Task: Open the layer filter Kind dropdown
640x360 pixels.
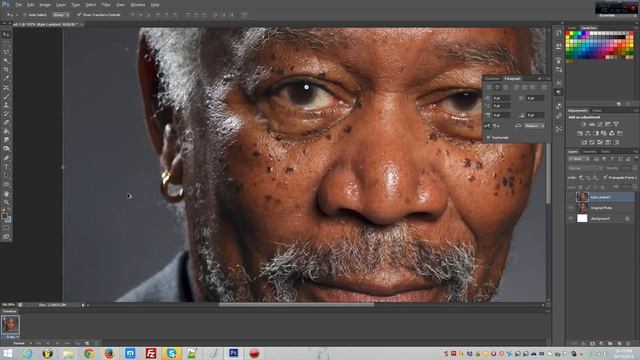Action: point(578,159)
